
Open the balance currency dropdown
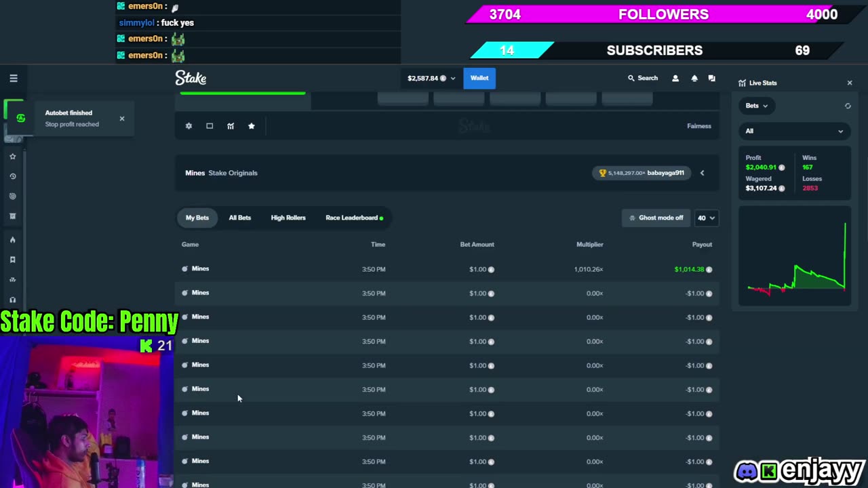coord(431,78)
